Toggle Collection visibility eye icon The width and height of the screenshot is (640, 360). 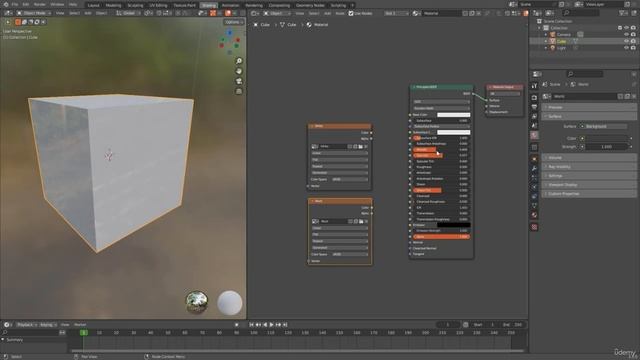tap(627, 28)
